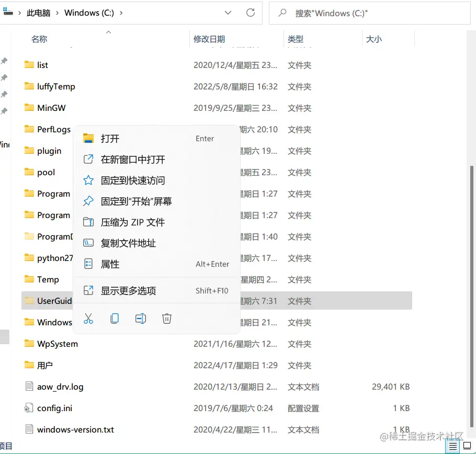Click the python27 folder icon

pos(29,258)
